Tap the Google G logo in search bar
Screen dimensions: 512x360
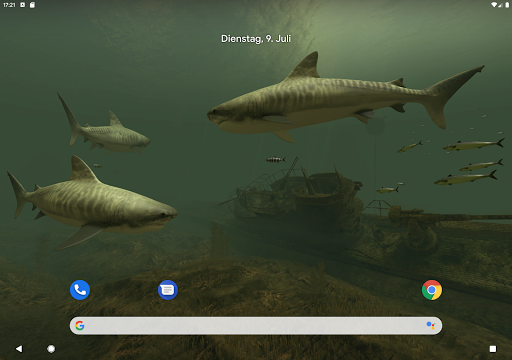click(80, 326)
